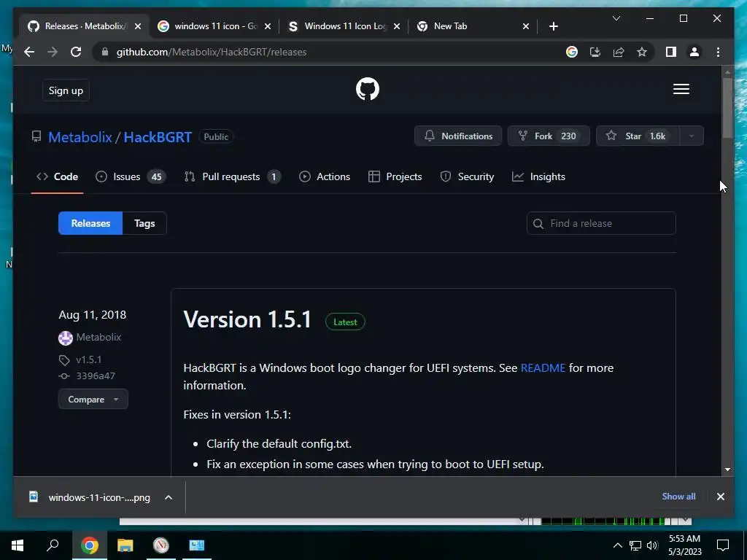Open commit 3396a47
This screenshot has height=560, width=747.
(96, 376)
